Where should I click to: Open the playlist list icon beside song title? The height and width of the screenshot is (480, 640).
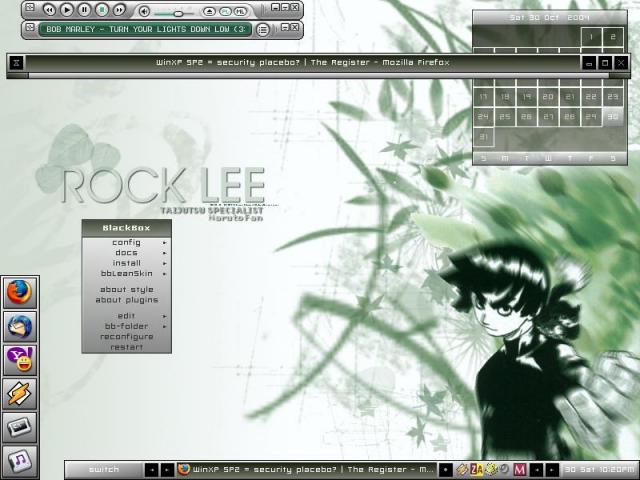263,30
